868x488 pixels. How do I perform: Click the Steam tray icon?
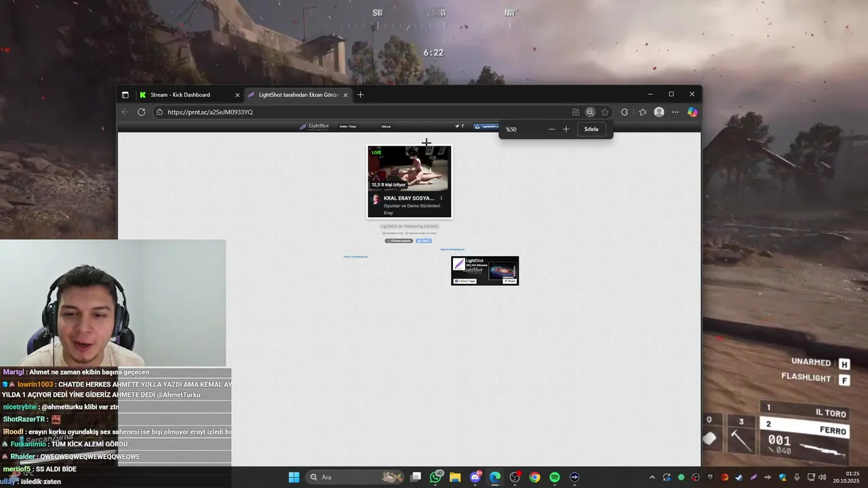click(738, 477)
